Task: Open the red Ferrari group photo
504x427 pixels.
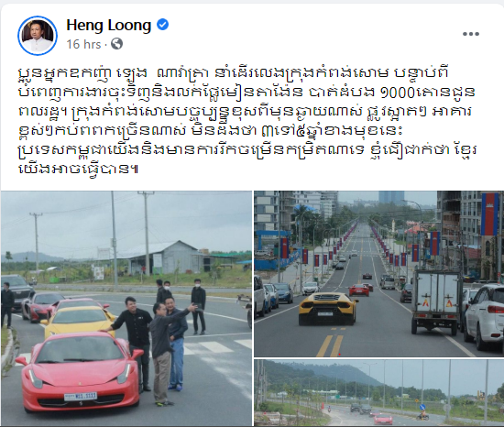Action: pyautogui.click(x=126, y=309)
